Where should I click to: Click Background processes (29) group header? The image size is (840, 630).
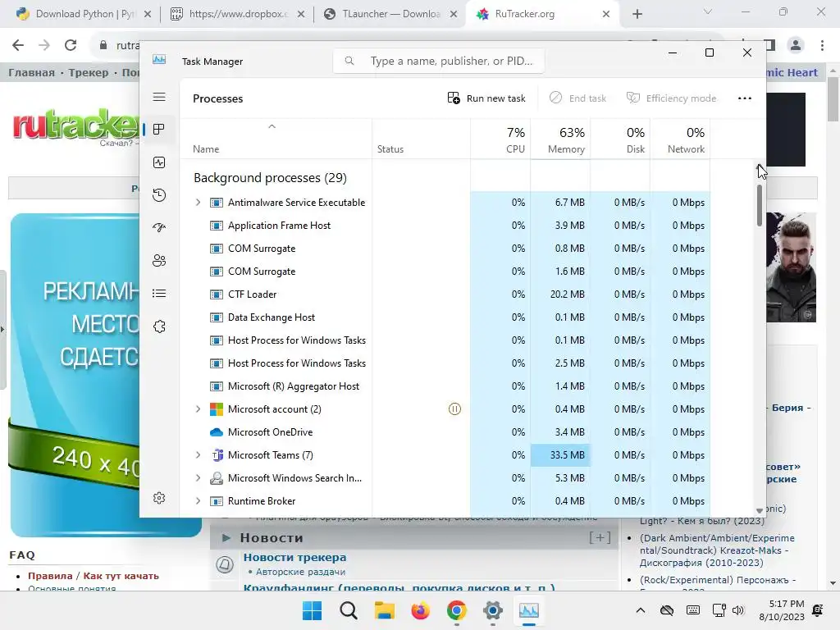(x=270, y=178)
